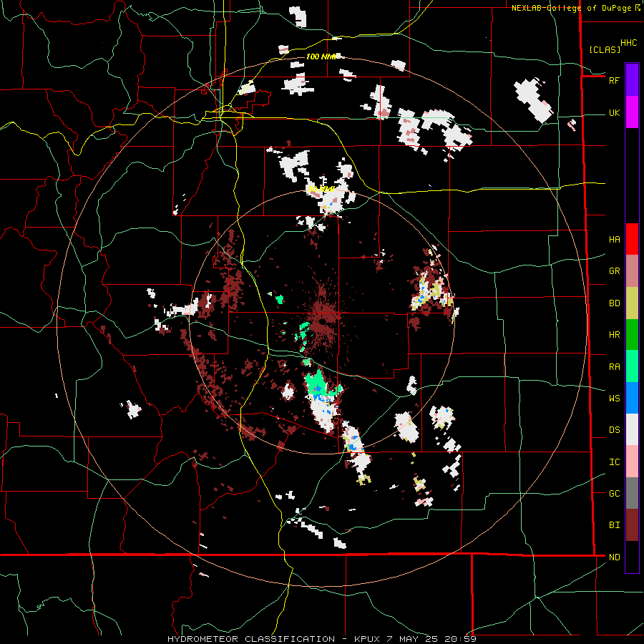Click the brown BI legend color swatch
Viewport: 644px width, 644px height.
(x=632, y=525)
